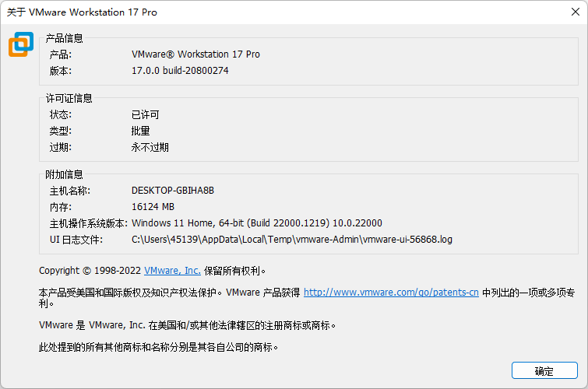Image resolution: width=588 pixels, height=389 pixels.
Task: Click the 主机操作系统版本: label
Action: tap(89, 223)
